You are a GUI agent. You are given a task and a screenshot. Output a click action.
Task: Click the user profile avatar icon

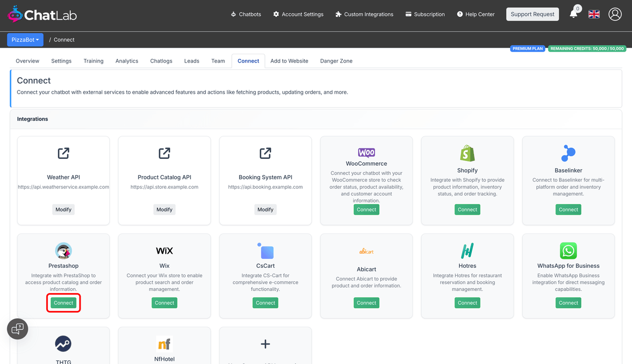[x=615, y=14]
